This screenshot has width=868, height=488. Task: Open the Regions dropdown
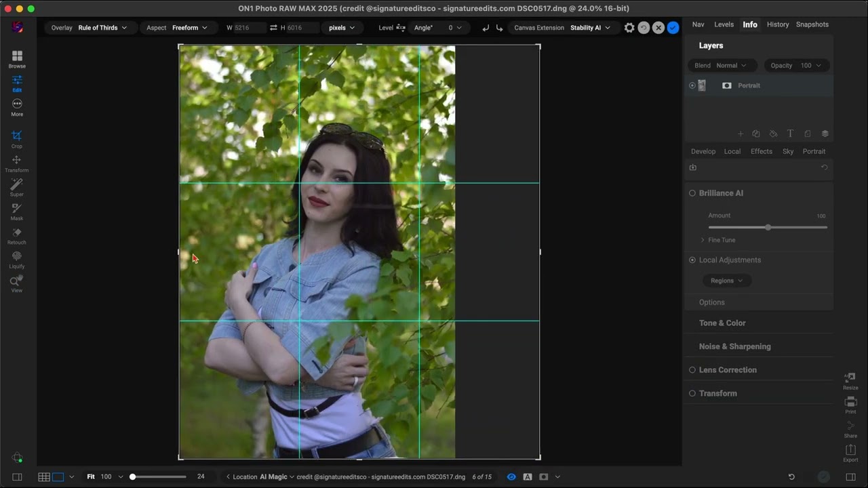pos(726,281)
